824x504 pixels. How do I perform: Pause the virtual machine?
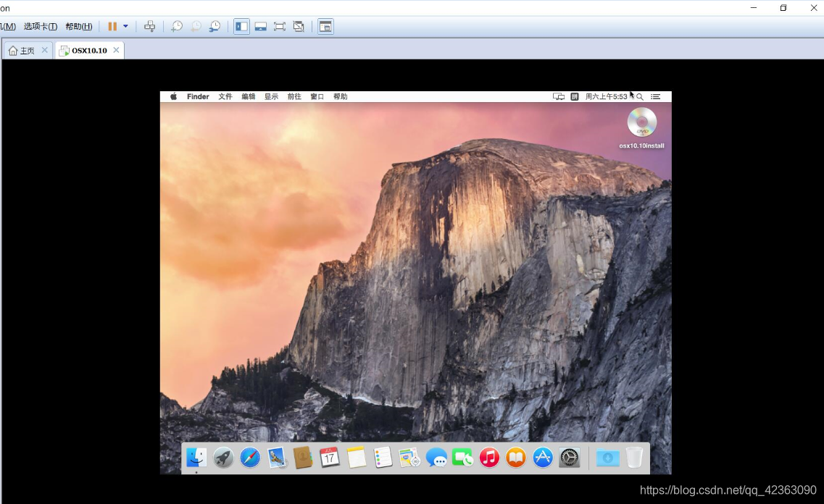112,26
